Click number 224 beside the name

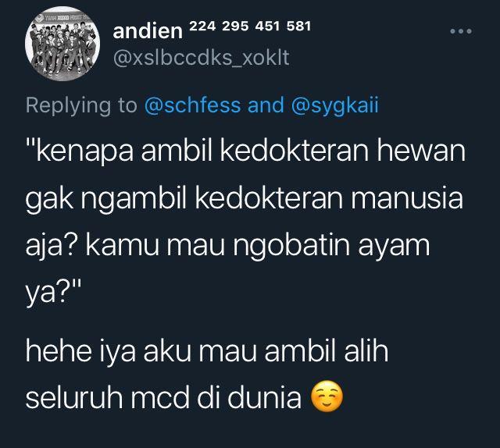[x=202, y=26]
